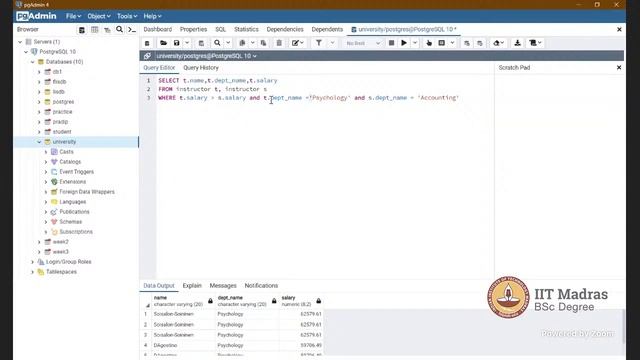Collapse the Databases (10) node
This screenshot has width=640, height=360.
click(33, 62)
